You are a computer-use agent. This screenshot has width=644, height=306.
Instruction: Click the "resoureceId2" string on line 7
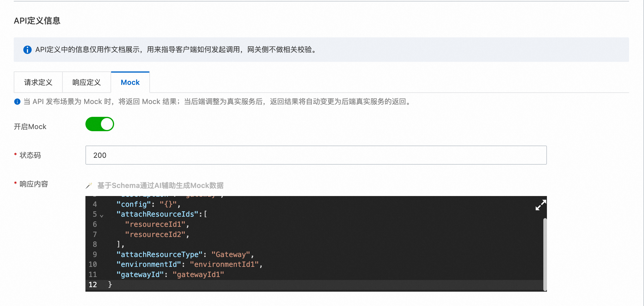pos(155,235)
